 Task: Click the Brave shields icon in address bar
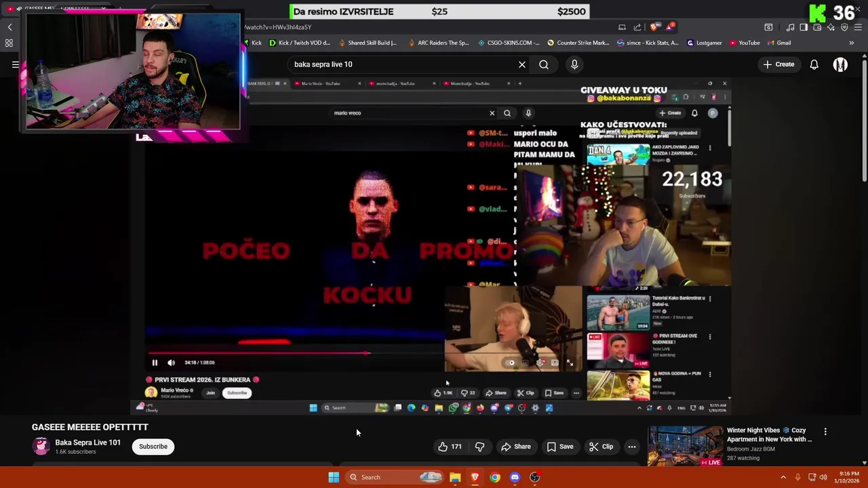[654, 27]
